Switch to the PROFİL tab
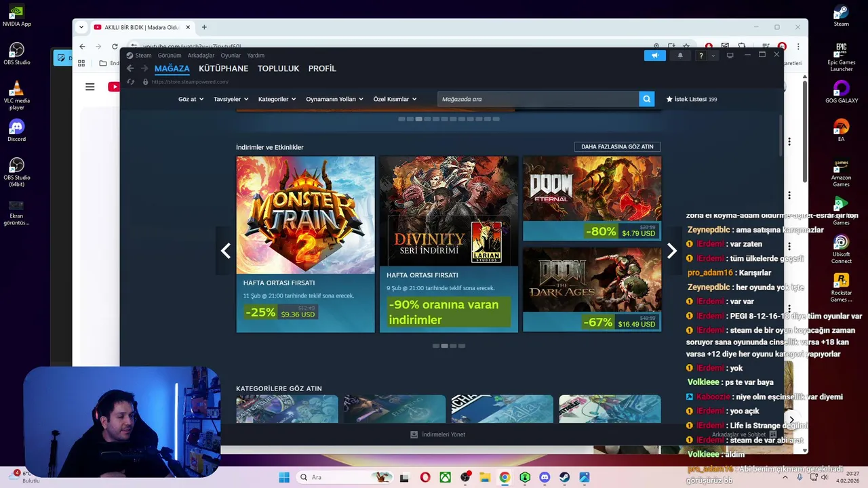 click(x=322, y=68)
